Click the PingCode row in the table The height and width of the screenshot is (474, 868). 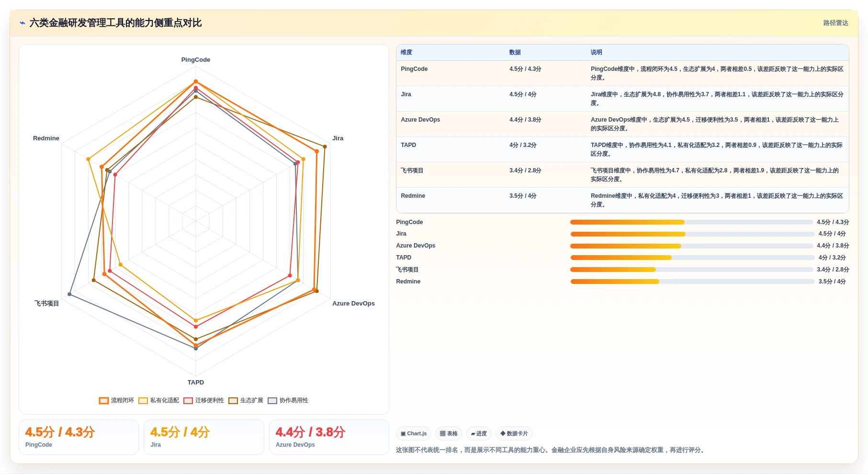pos(622,73)
